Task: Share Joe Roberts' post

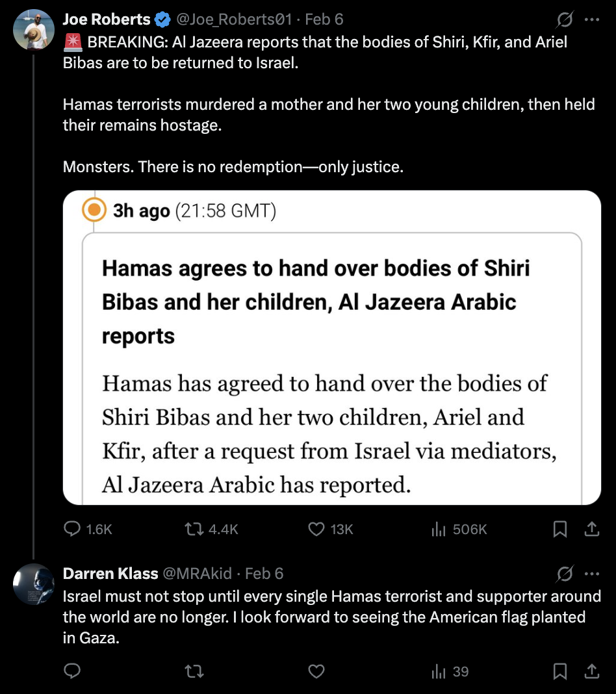Action: click(591, 530)
